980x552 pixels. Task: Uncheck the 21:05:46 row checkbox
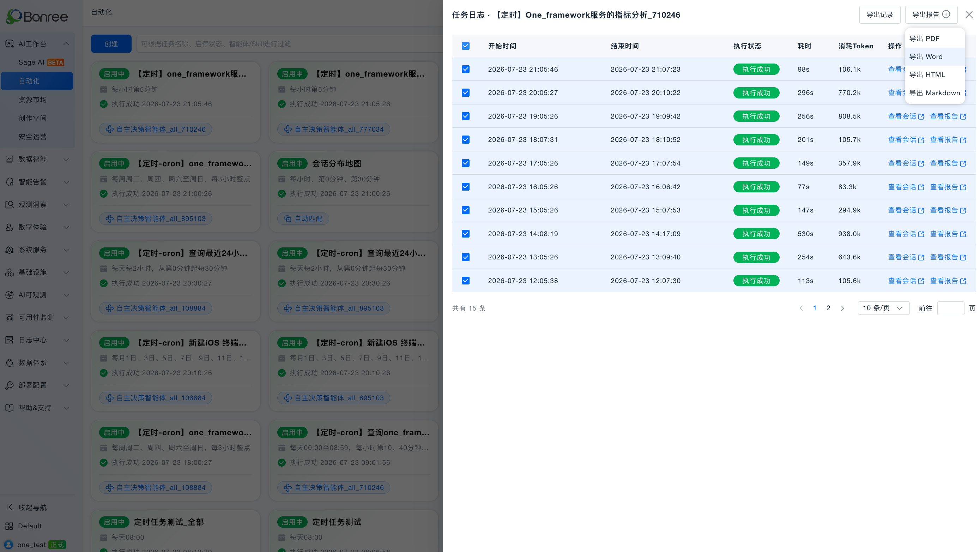[466, 69]
